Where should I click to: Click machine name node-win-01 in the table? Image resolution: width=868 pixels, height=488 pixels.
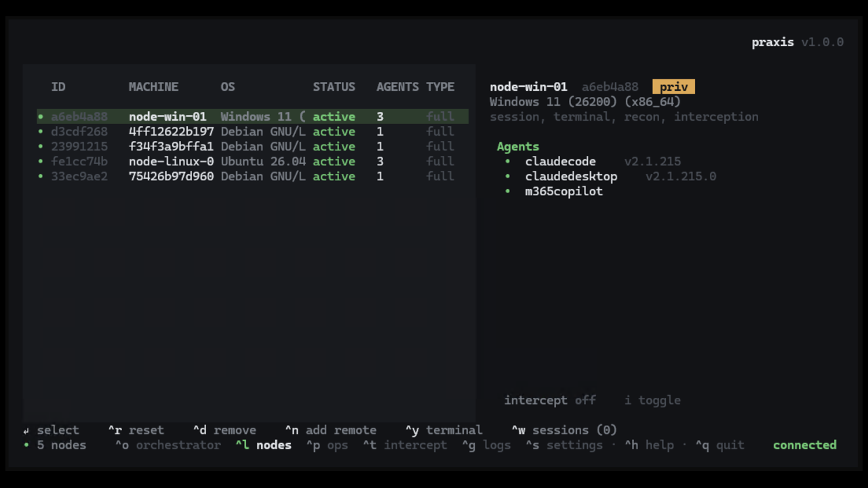[x=167, y=117]
